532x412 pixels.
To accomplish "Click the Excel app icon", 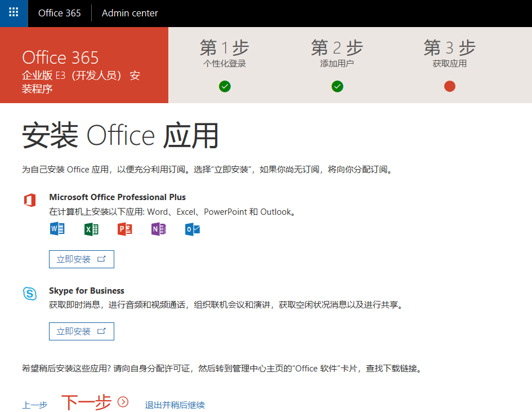I will 91,229.
